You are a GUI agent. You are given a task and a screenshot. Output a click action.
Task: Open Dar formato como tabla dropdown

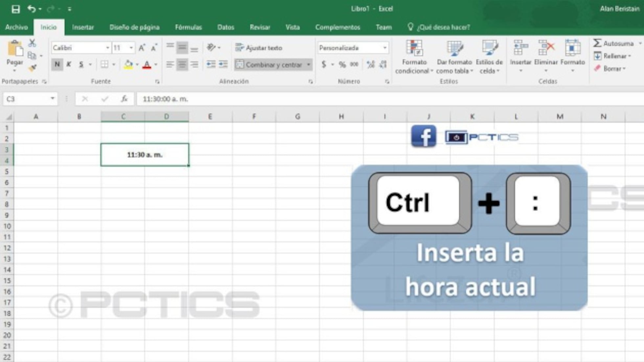coord(454,57)
